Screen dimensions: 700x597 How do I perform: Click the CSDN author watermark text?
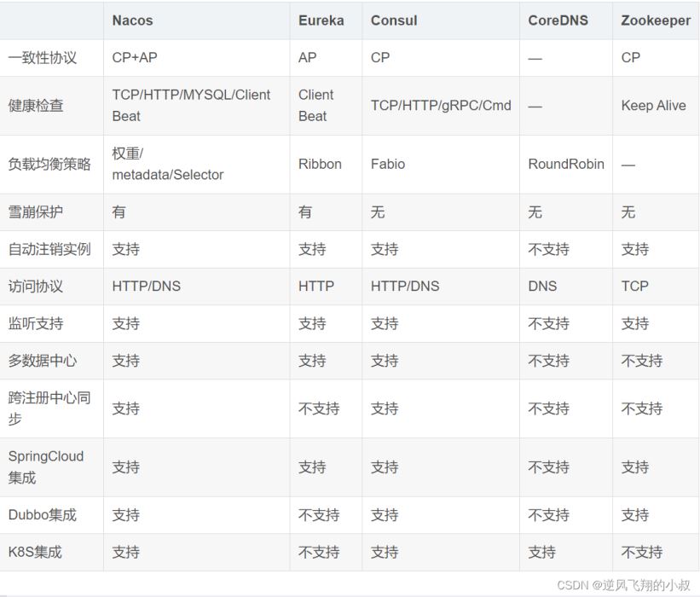(x=623, y=585)
